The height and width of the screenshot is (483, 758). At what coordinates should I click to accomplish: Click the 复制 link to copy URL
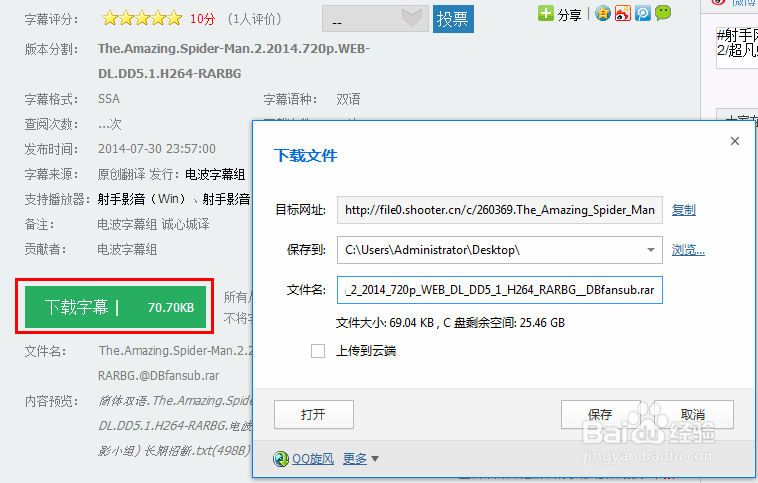(684, 210)
